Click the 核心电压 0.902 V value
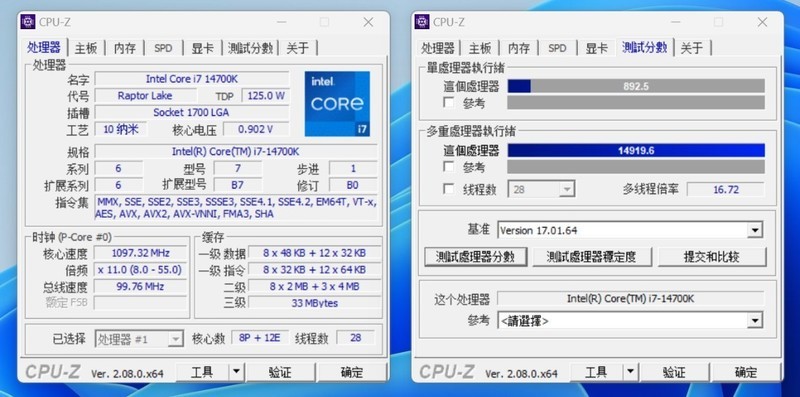Image resolution: width=800 pixels, height=397 pixels. click(256, 129)
